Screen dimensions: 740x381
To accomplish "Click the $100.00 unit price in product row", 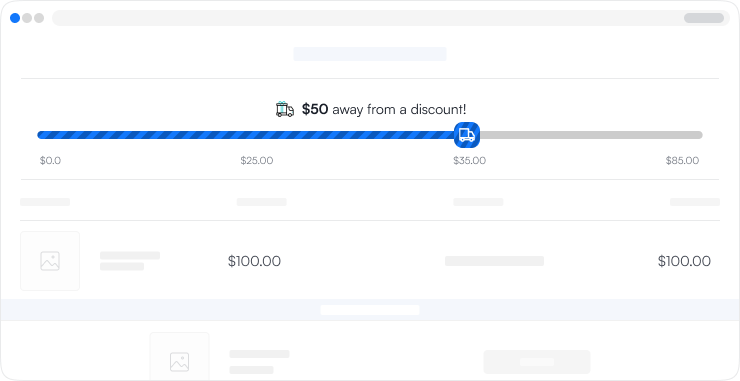I will tap(254, 261).
